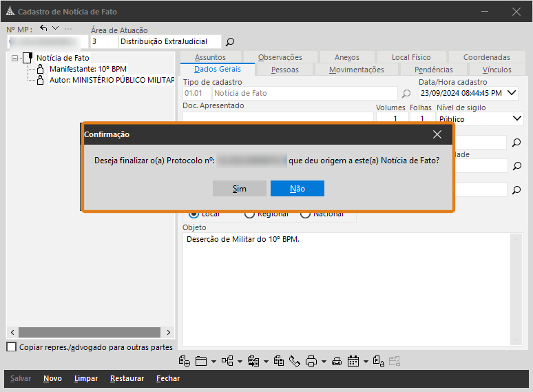Select the Nacional radio button

click(305, 214)
